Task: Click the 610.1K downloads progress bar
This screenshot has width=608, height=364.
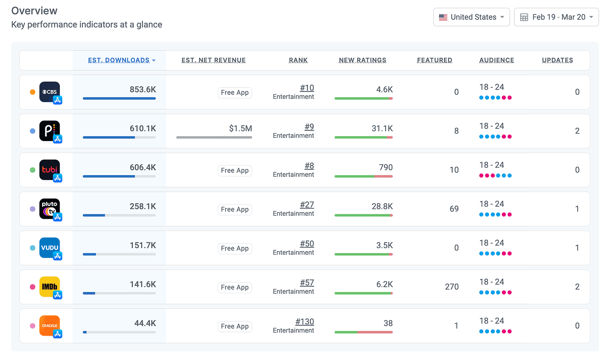Action: 119,137
